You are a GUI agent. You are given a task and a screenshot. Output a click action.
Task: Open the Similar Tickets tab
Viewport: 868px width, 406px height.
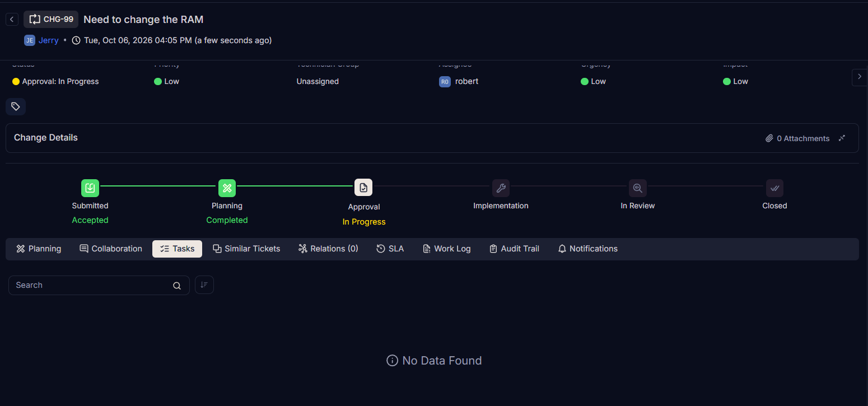coord(246,249)
